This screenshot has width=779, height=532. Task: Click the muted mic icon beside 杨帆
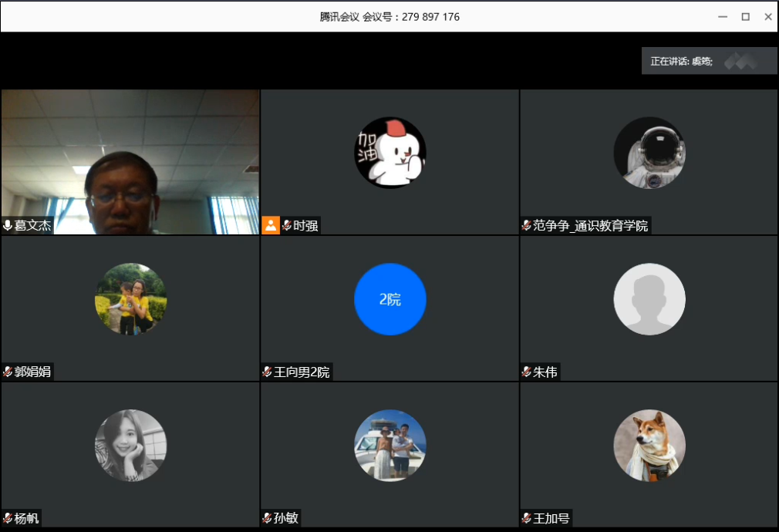[8, 518]
